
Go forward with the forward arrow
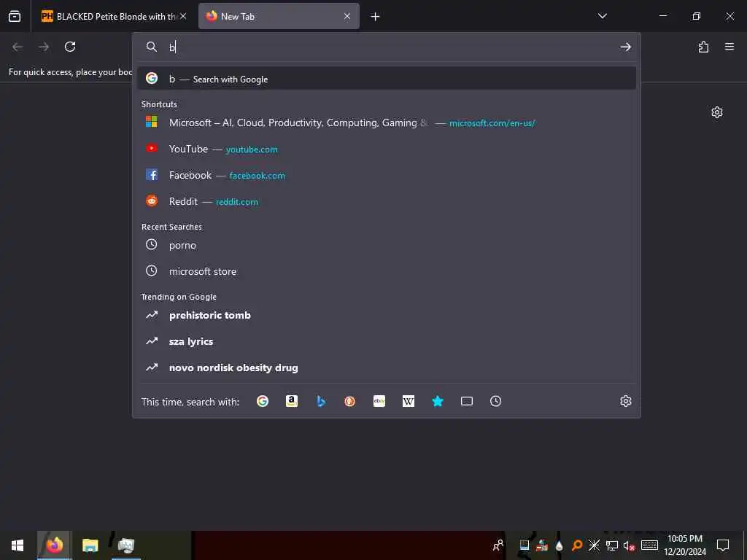[44, 47]
